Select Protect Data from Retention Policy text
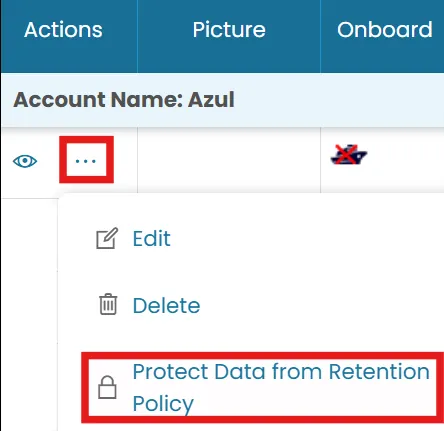 point(281,388)
